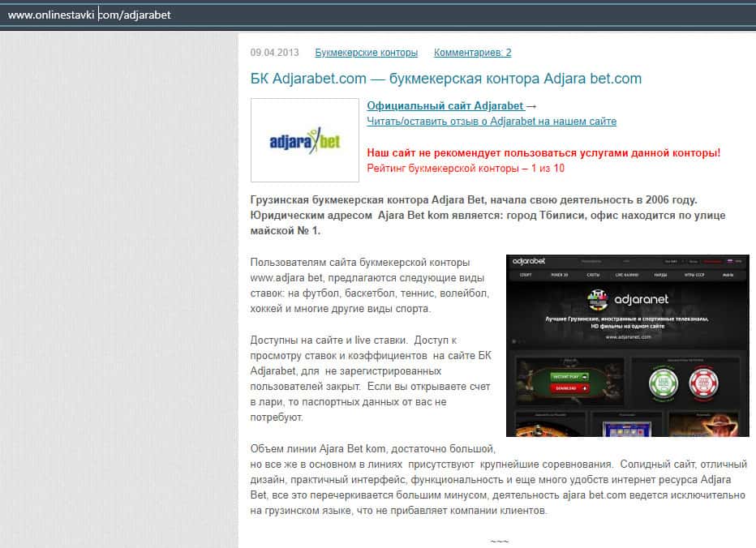756x548 pixels.
Task: Click the first carousel dot on the adjaranet banner
Action: pyautogui.click(x=514, y=340)
